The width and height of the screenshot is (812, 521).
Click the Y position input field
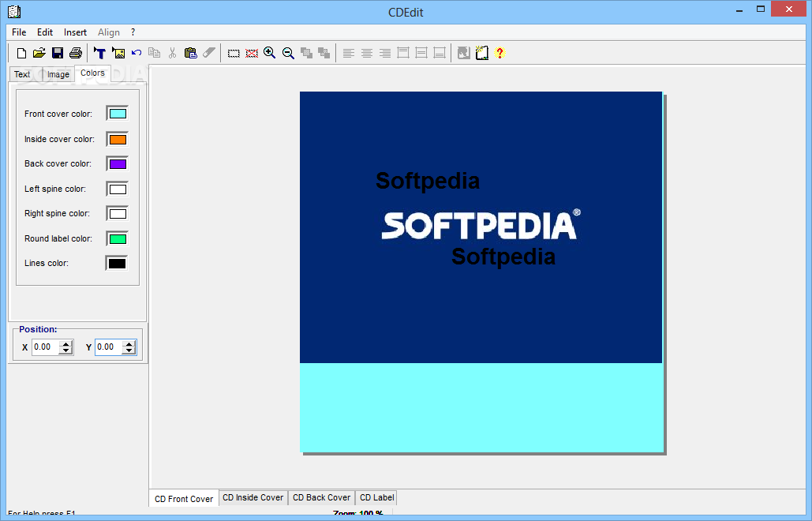point(109,347)
